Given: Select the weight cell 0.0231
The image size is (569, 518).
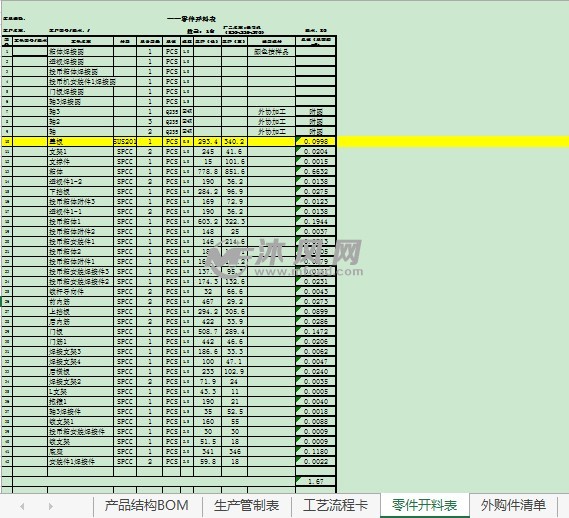Looking at the screenshot, I should point(316,281).
